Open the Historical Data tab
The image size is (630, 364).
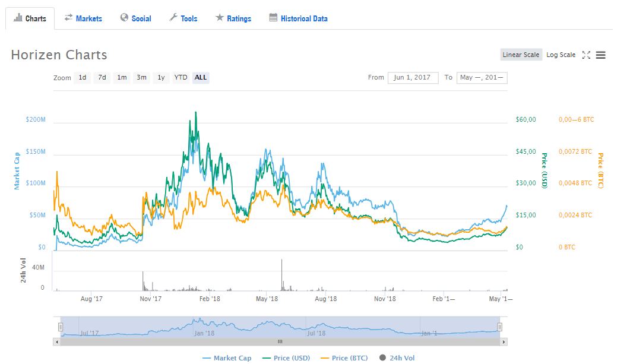(298, 18)
